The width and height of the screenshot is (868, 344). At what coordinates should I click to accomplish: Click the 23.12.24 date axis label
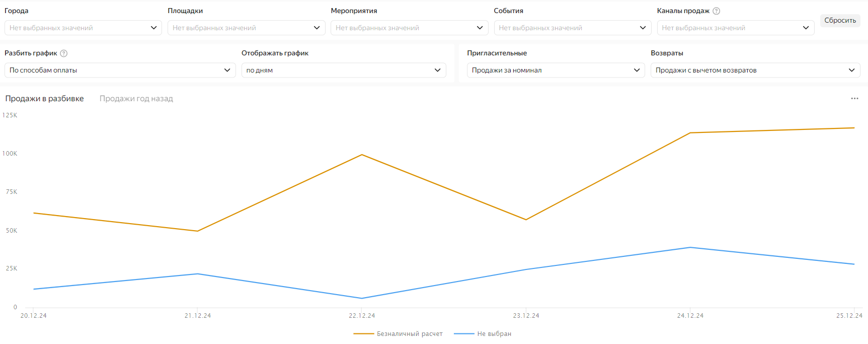(526, 316)
